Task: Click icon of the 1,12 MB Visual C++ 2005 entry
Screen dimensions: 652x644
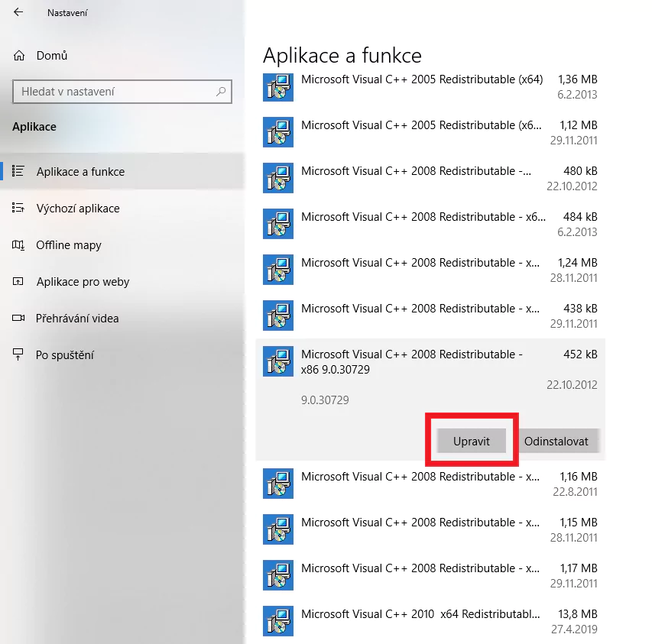Action: 278,132
